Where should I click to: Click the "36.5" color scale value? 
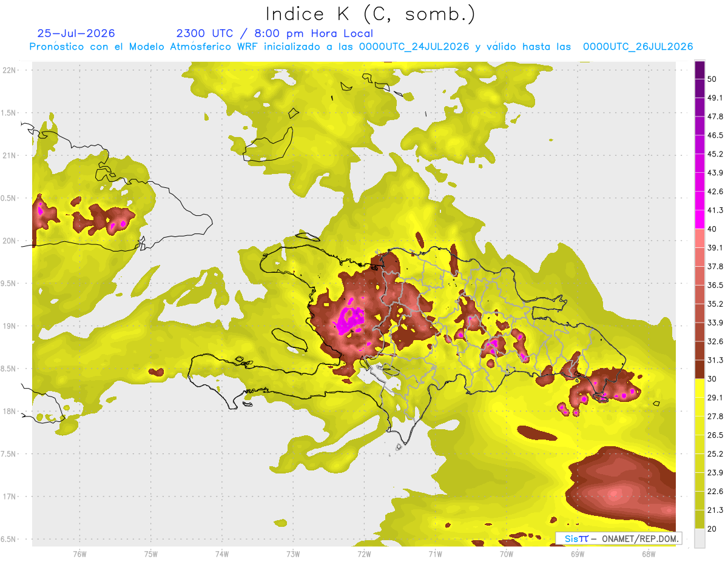(x=715, y=285)
